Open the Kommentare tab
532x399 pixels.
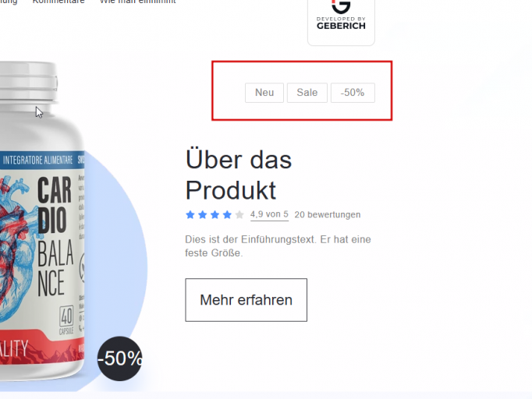pos(59,2)
